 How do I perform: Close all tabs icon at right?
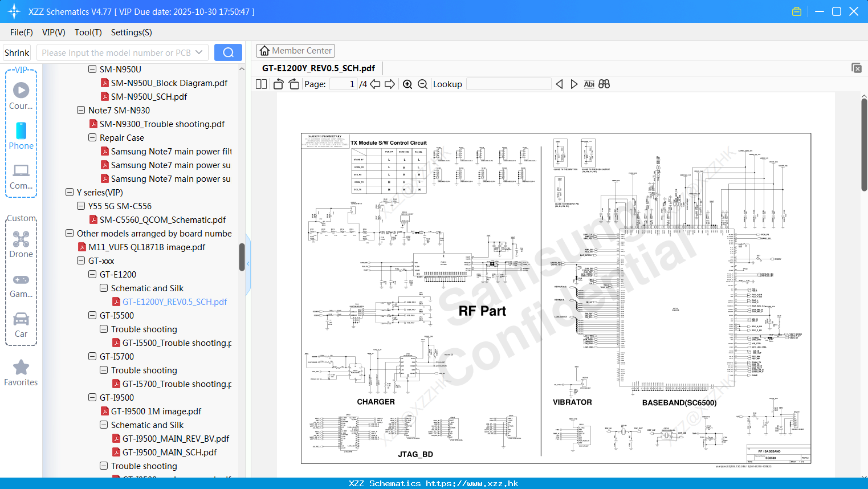pyautogui.click(x=856, y=68)
